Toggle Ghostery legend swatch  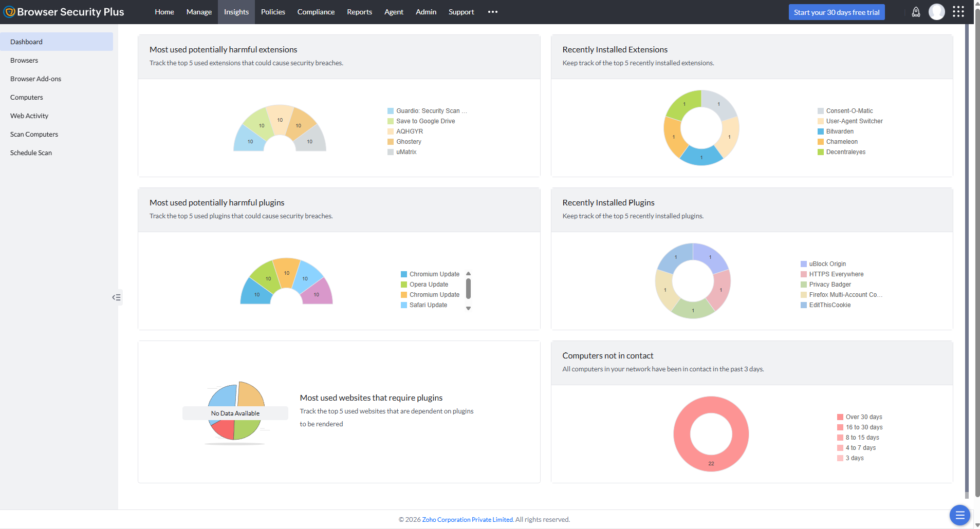pos(391,142)
